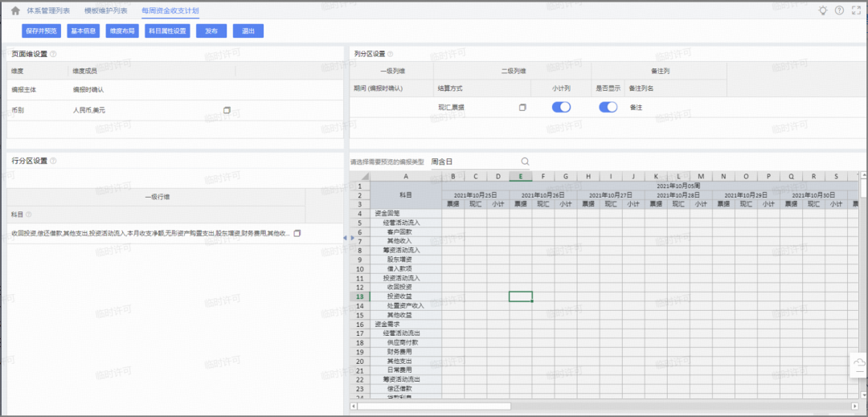
Task: Toggle the 是否显示 remark switch
Action: (608, 108)
